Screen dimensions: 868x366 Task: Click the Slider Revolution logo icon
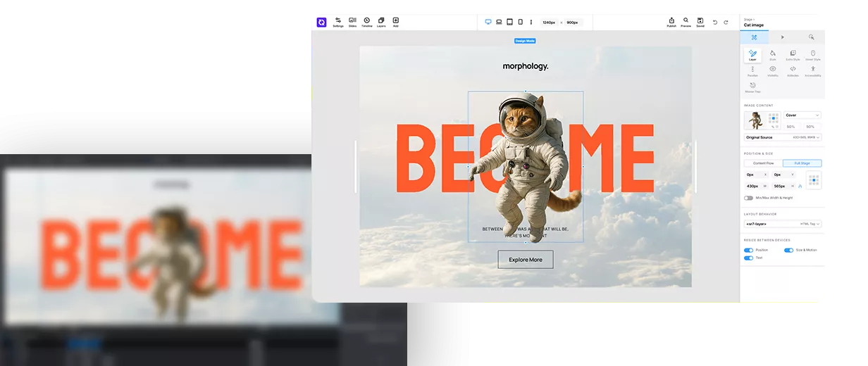click(321, 22)
